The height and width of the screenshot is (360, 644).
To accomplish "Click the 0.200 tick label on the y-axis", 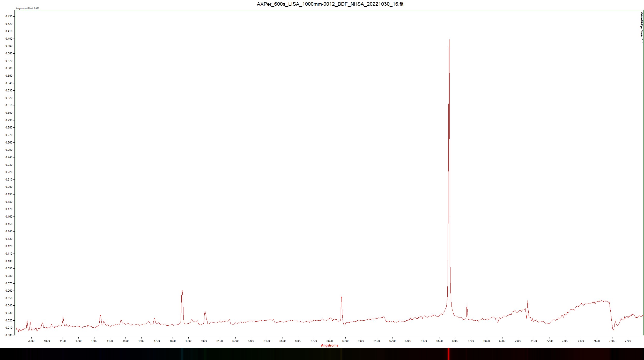I will [x=9, y=187].
